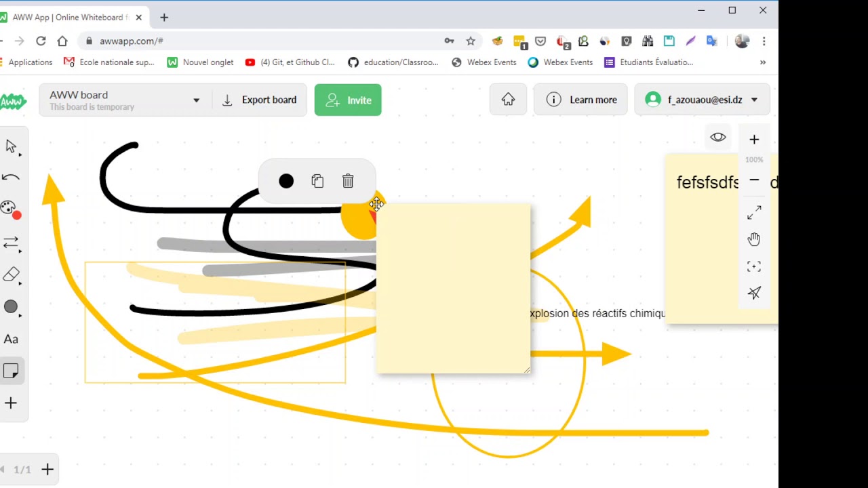Open Learn more info
Image resolution: width=868 pixels, height=488 pixels.
580,100
